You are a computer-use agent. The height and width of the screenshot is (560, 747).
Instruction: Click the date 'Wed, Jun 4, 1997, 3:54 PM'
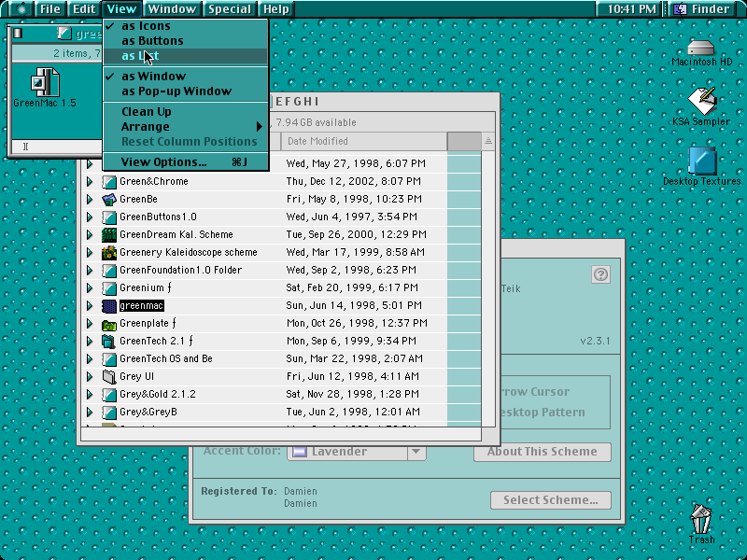point(352,217)
